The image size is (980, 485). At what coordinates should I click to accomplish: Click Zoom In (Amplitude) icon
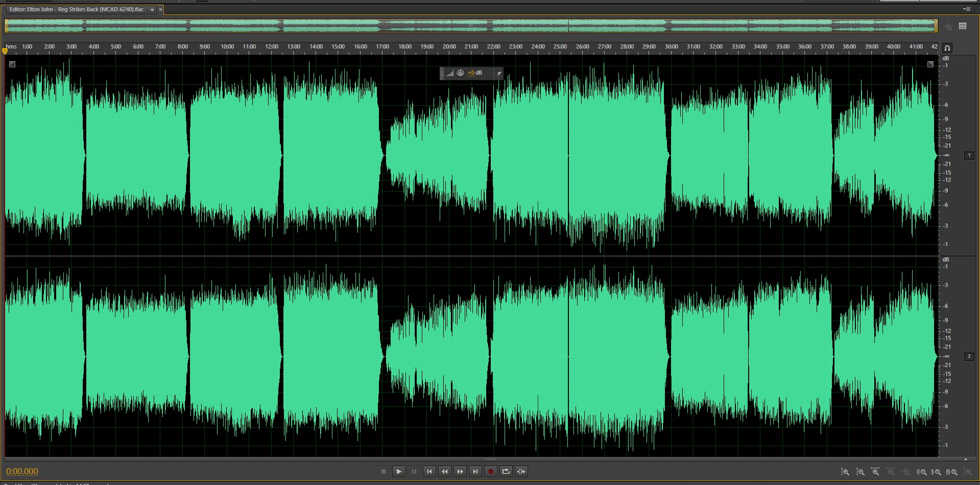[x=845, y=472]
